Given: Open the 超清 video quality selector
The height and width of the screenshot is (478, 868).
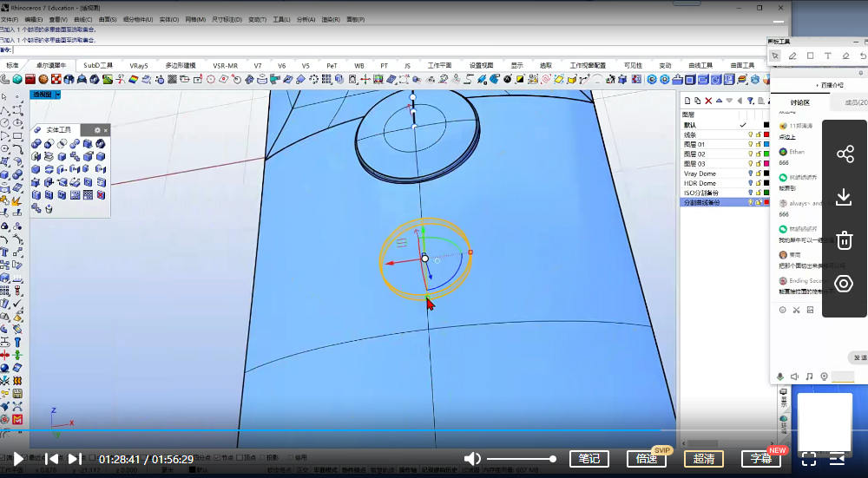Looking at the screenshot, I should click(x=703, y=459).
